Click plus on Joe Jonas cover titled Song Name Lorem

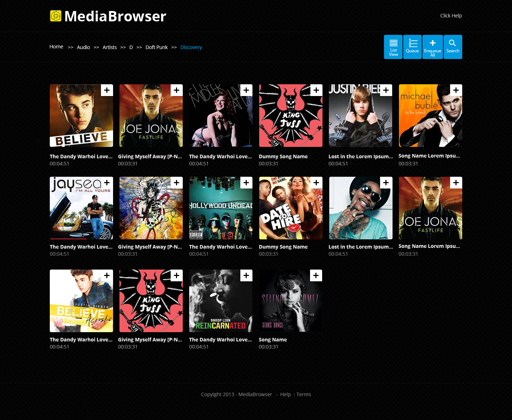pos(456,183)
